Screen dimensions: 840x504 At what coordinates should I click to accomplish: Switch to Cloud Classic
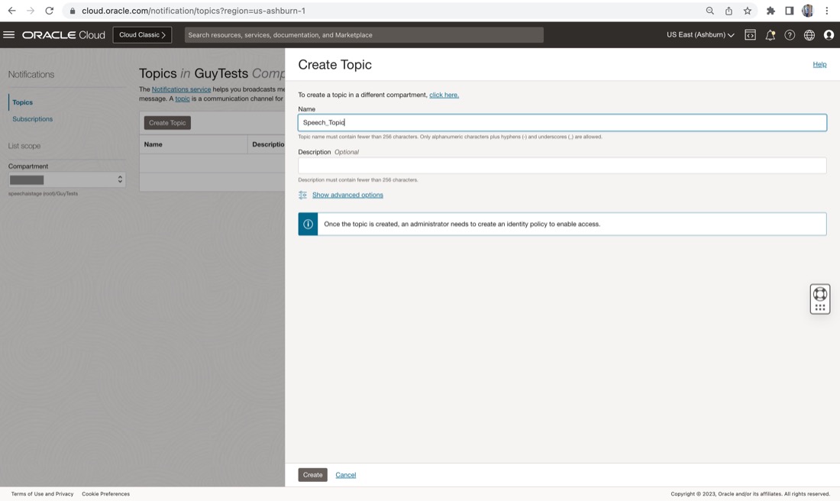point(142,35)
